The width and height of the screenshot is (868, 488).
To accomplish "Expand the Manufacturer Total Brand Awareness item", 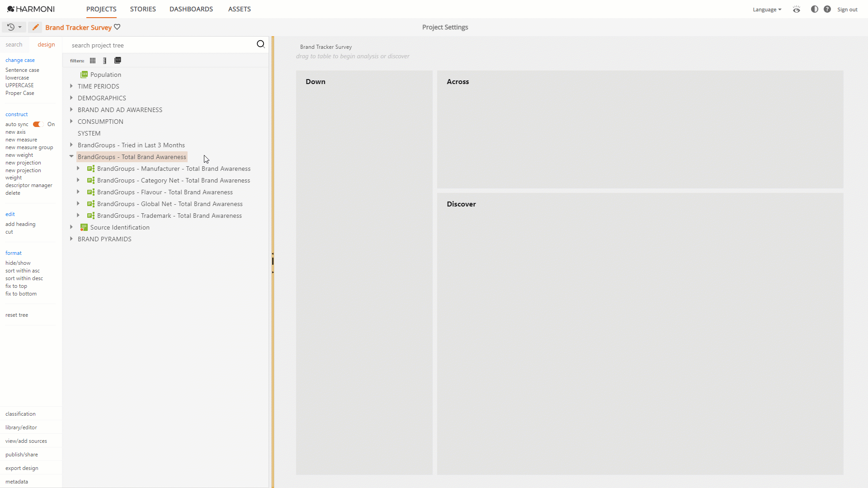I will click(x=78, y=168).
